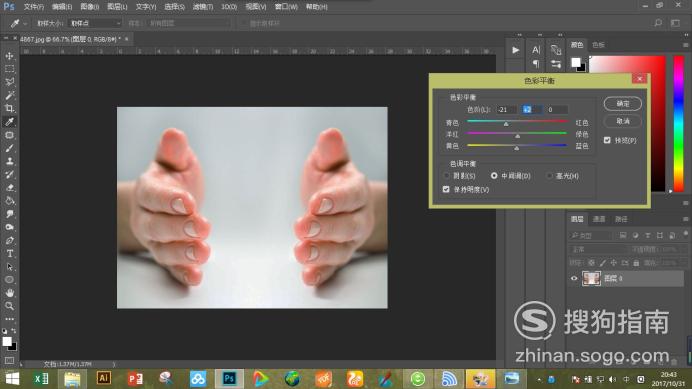692x389 pixels.
Task: Click first color level field showing -21
Action: (506, 110)
